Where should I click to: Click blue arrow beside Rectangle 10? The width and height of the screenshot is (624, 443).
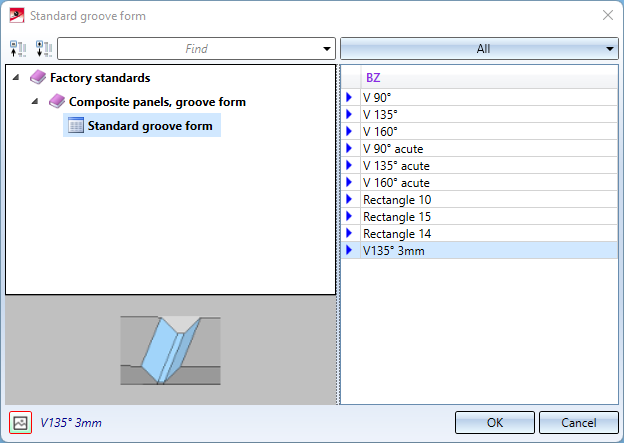coord(349,199)
